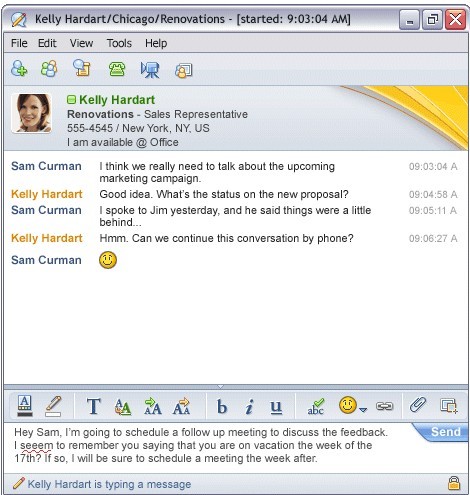Send the typed message
The width and height of the screenshot is (470, 495).
pos(445,432)
